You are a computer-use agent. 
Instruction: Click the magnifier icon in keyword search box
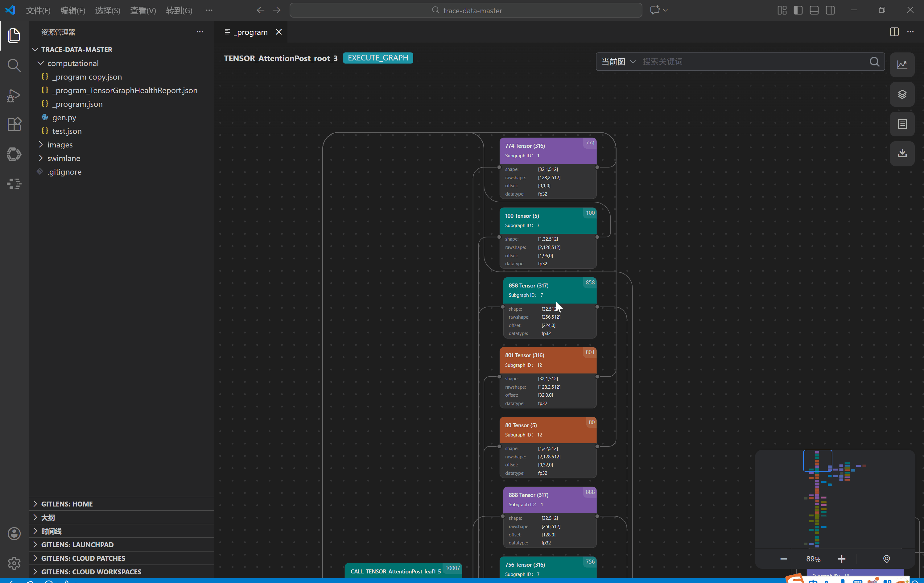874,62
